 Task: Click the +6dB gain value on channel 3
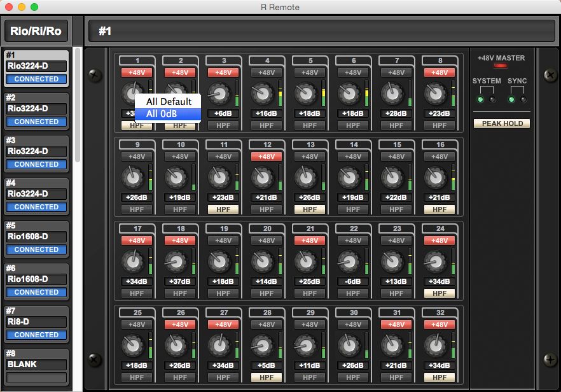[x=223, y=113]
